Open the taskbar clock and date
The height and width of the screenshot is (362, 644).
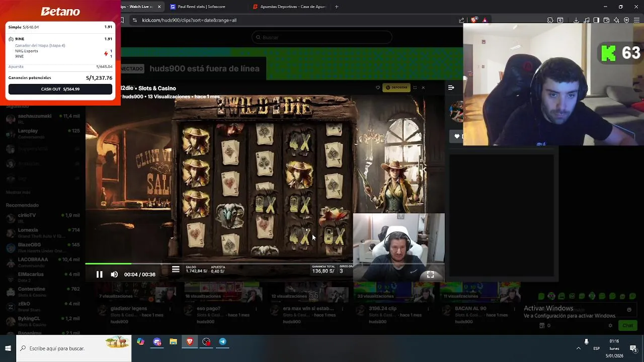[614, 348]
